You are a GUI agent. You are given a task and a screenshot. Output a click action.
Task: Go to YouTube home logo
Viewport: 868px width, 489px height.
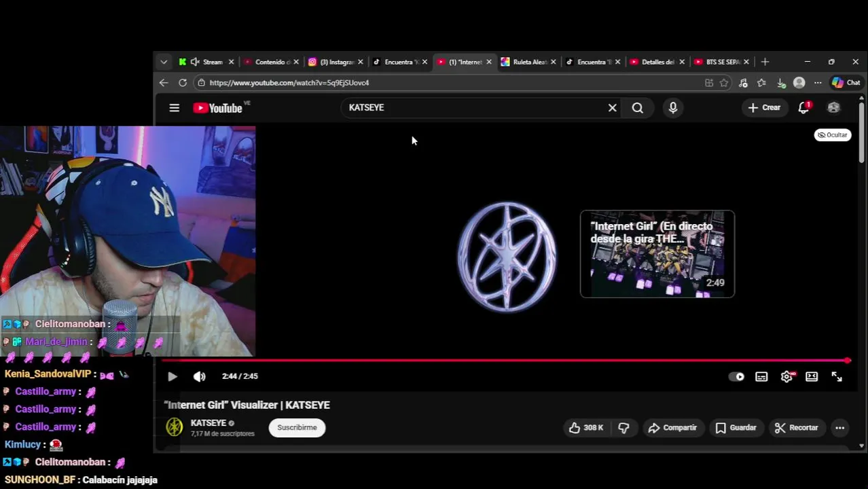coord(218,107)
